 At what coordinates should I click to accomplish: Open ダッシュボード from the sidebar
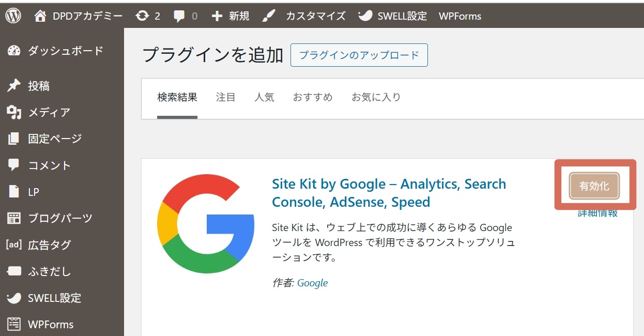click(x=65, y=51)
